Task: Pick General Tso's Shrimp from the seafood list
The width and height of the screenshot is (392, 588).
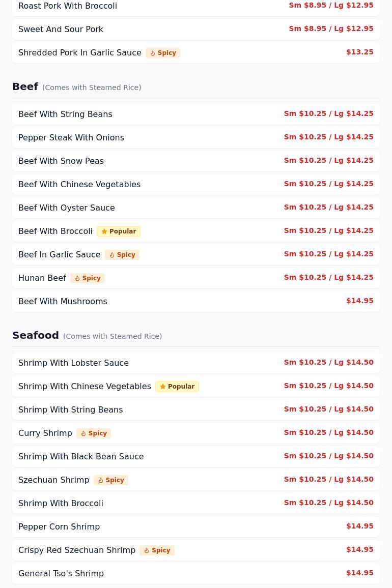Action: coord(196,574)
